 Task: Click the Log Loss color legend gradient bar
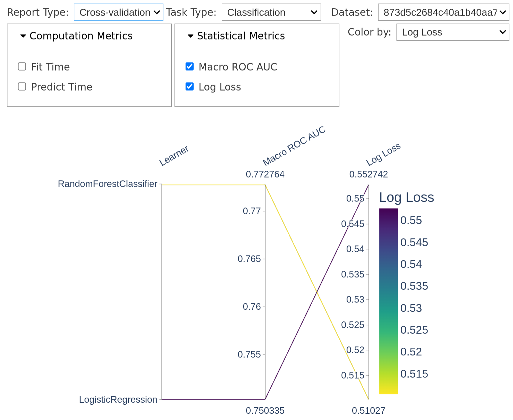[x=388, y=299]
